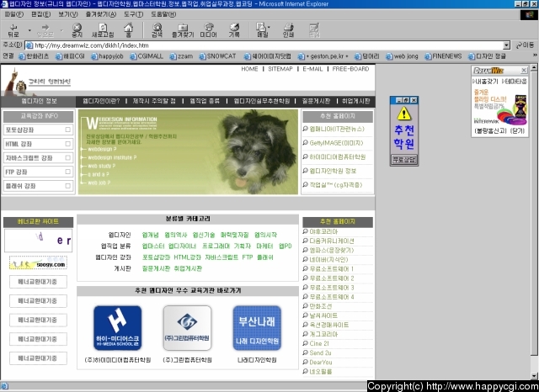
Task: Open the FINENEWS link bar shortcut
Action: (x=443, y=56)
